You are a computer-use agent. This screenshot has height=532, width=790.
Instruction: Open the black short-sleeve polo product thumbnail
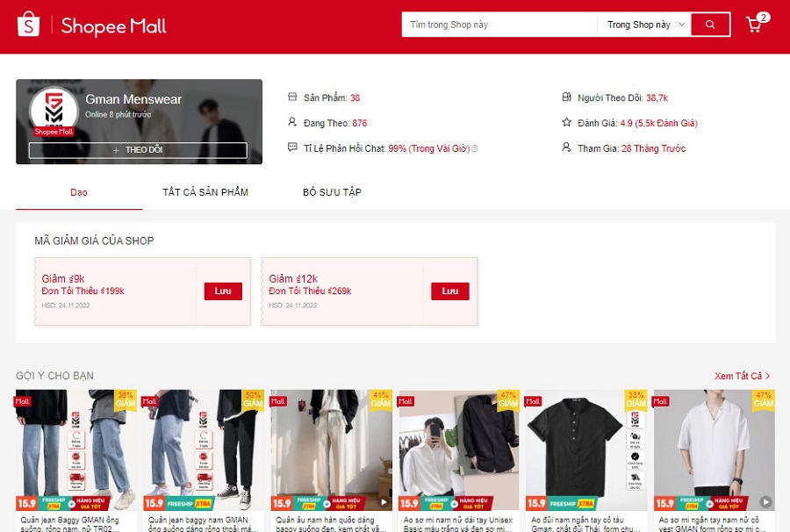tap(585, 448)
